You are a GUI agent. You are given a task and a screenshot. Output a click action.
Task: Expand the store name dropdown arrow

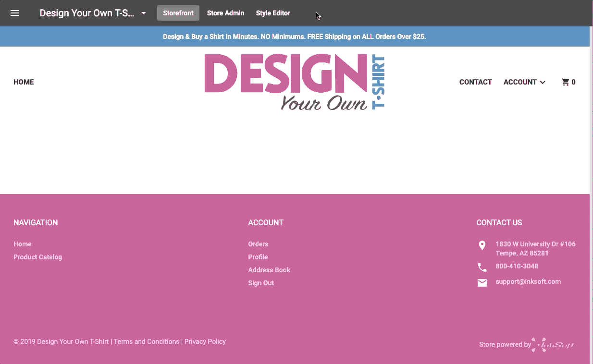[x=143, y=13]
